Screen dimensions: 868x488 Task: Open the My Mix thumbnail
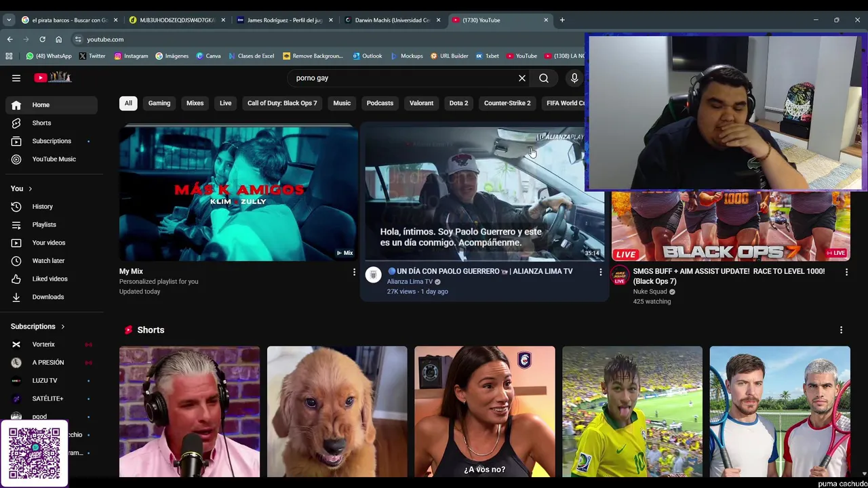pos(239,194)
